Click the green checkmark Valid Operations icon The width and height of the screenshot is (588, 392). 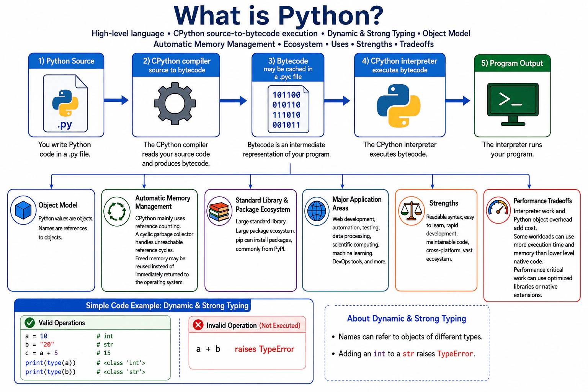pyautogui.click(x=29, y=323)
